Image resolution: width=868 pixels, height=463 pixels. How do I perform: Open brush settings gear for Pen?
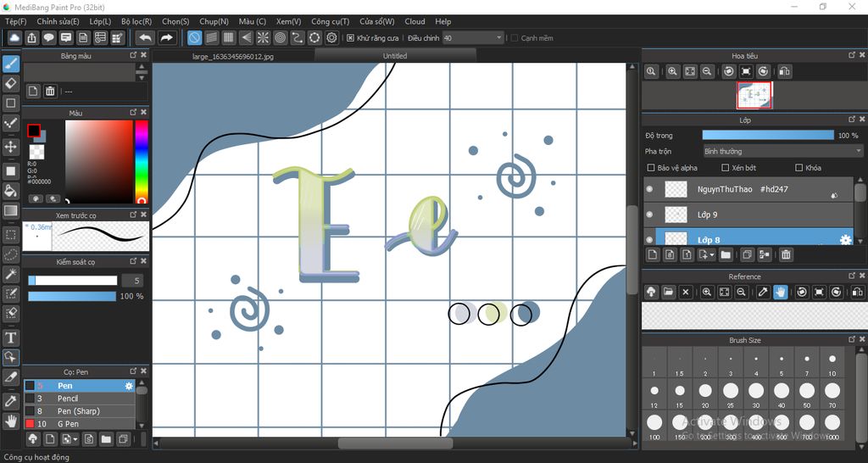[129, 386]
